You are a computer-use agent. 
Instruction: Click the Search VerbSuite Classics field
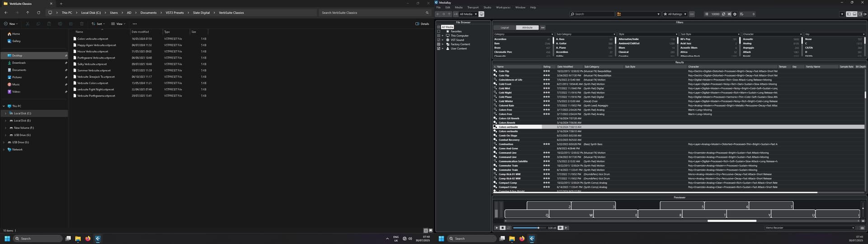point(374,13)
